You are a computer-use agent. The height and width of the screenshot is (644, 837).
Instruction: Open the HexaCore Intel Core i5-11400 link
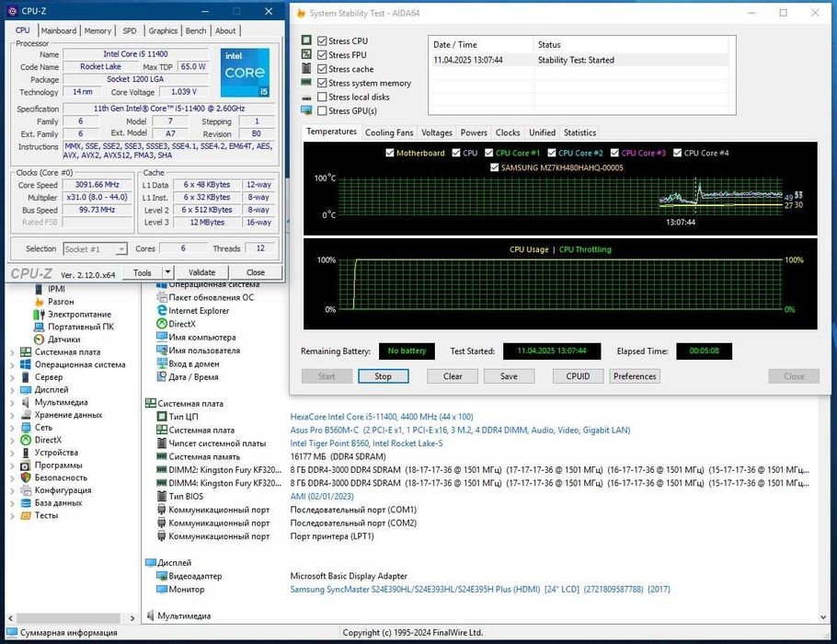tap(382, 417)
